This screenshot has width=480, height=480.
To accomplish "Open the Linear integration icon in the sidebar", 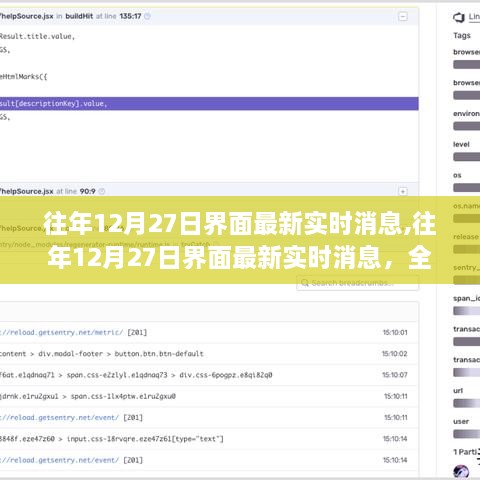I will tap(459, 17).
